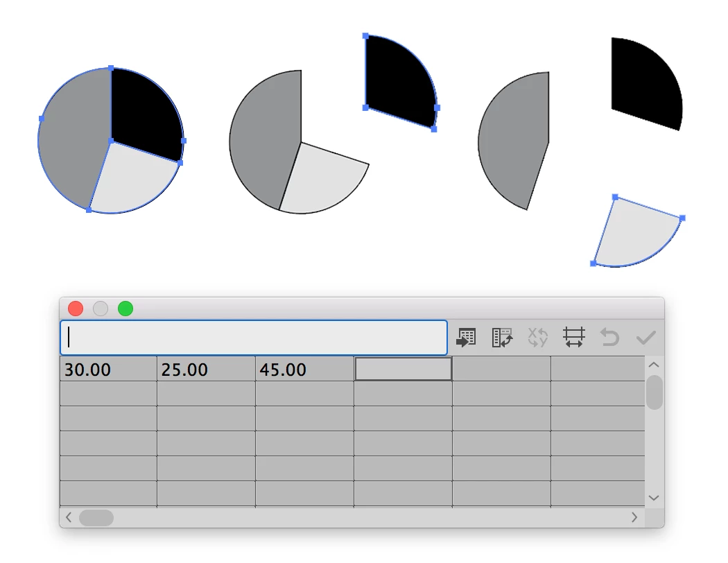Click the Revert arrow icon
728x563 pixels.
609,338
